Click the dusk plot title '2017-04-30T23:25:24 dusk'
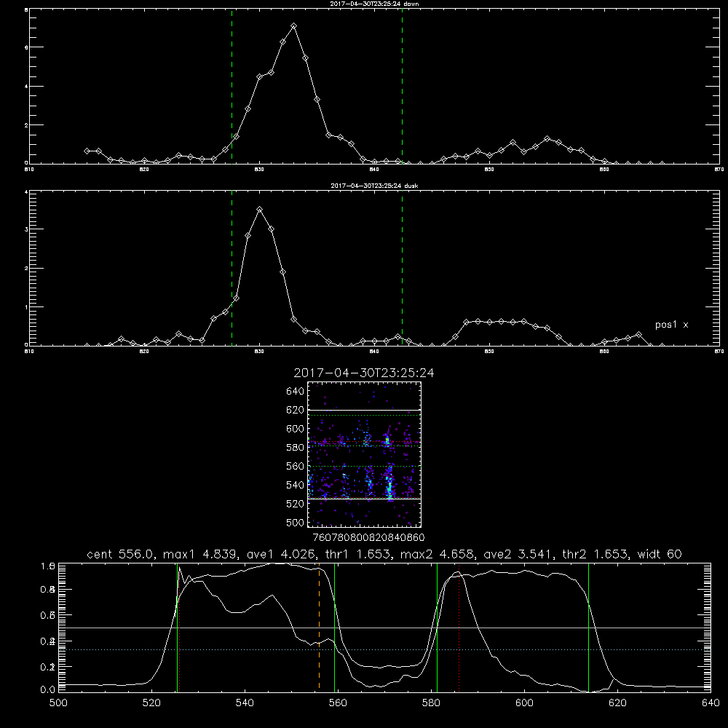728x728 pixels. pyautogui.click(x=374, y=186)
